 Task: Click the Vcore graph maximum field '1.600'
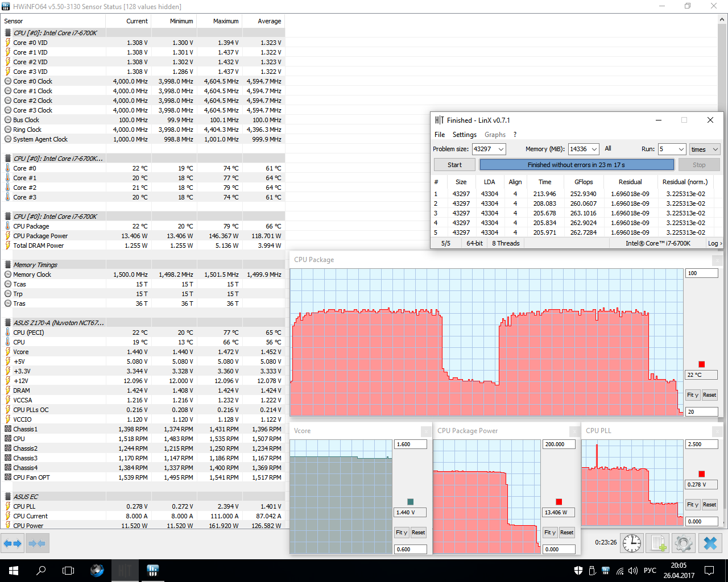click(x=410, y=444)
